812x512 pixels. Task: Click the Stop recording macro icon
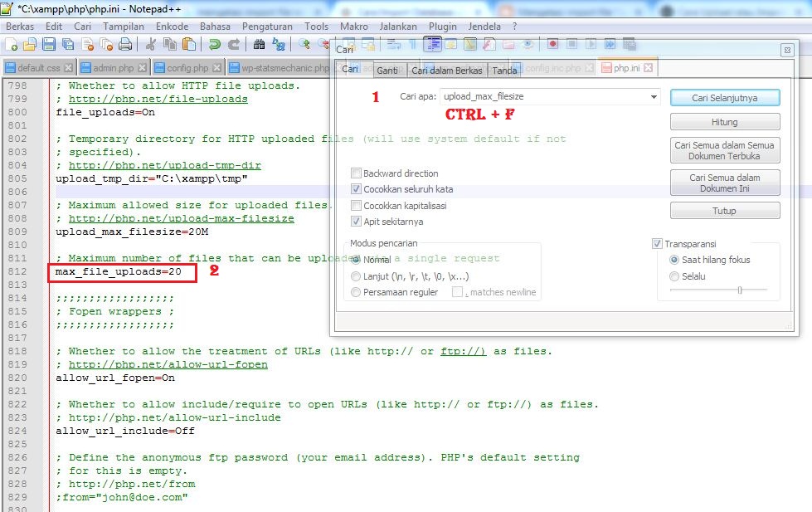tap(571, 45)
